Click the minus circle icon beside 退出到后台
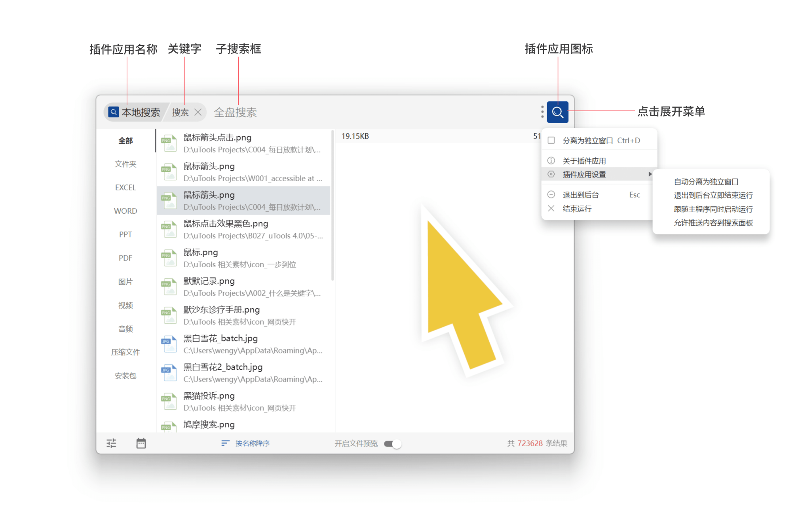Image resolution: width=798 pixels, height=532 pixels. pos(551,194)
